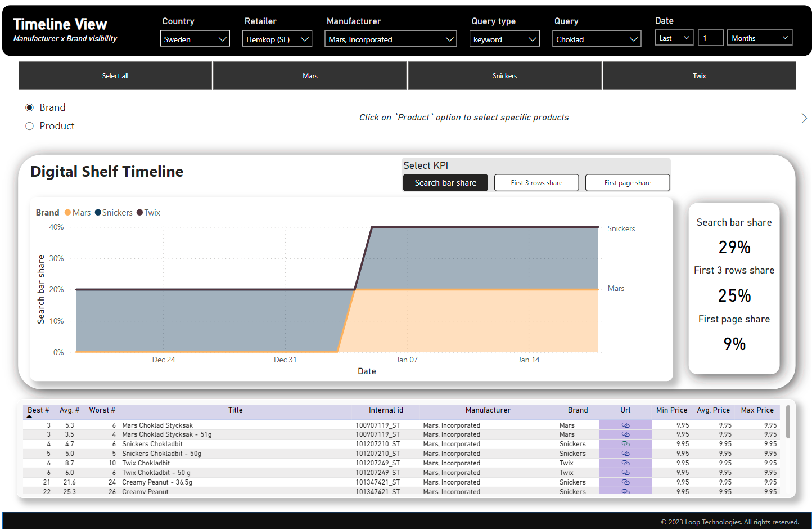Image resolution: width=812 pixels, height=529 pixels.
Task: Click the orange Mars legend marker
Action: point(67,213)
